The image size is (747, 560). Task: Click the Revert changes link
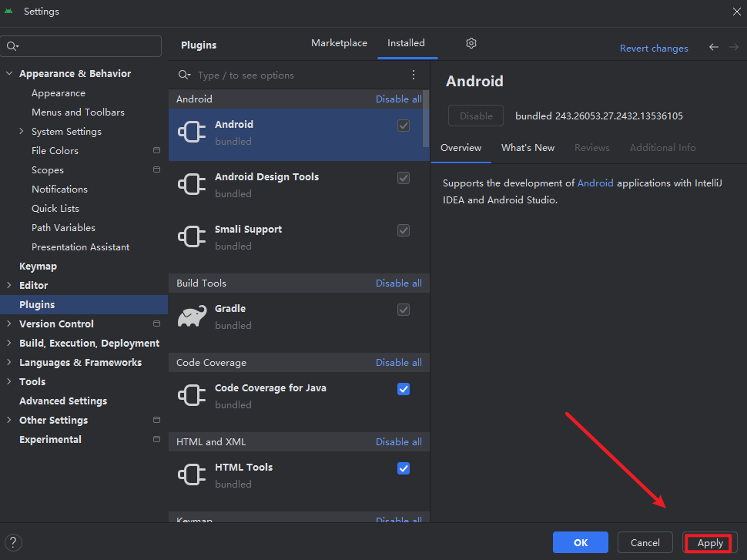coord(654,49)
